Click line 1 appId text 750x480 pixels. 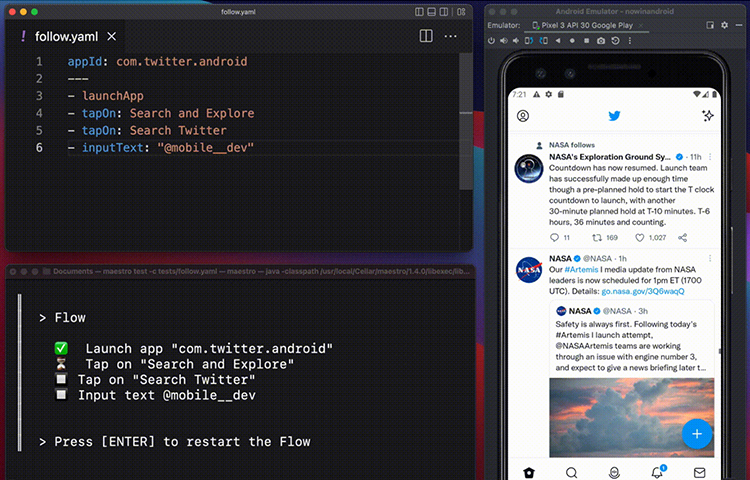157,62
